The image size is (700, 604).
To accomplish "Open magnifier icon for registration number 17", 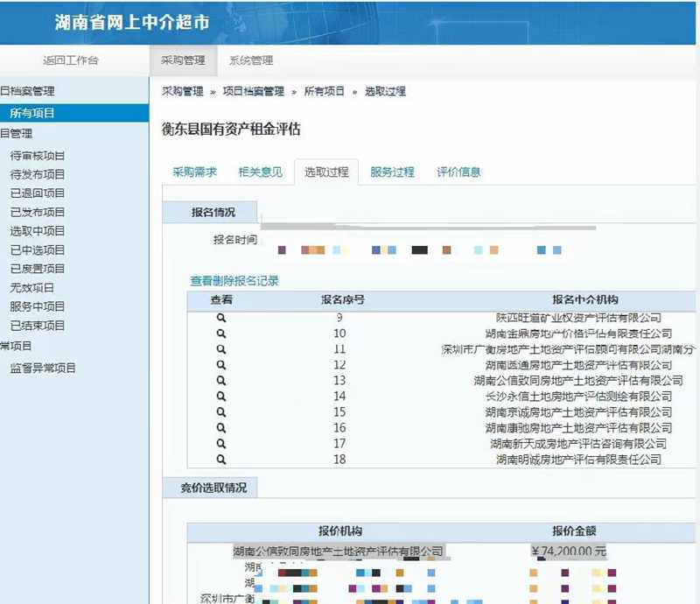I will point(221,444).
